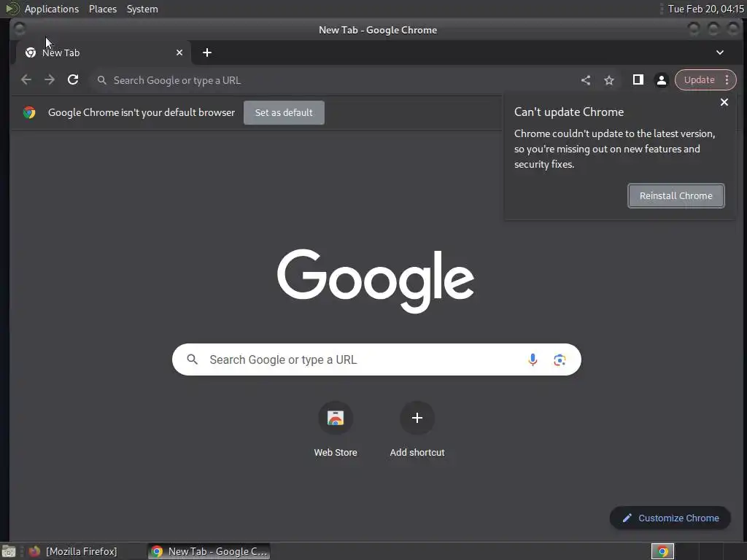Image resolution: width=747 pixels, height=560 pixels.
Task: Click the share page icon in toolbar
Action: point(586,80)
